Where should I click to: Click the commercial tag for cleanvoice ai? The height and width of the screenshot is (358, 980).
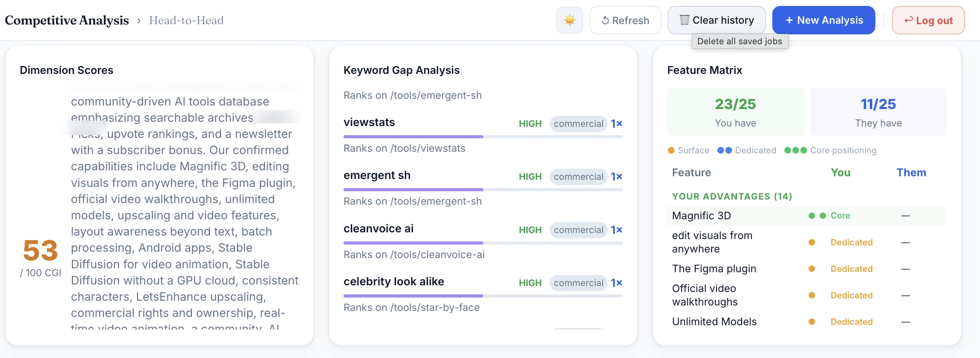578,230
